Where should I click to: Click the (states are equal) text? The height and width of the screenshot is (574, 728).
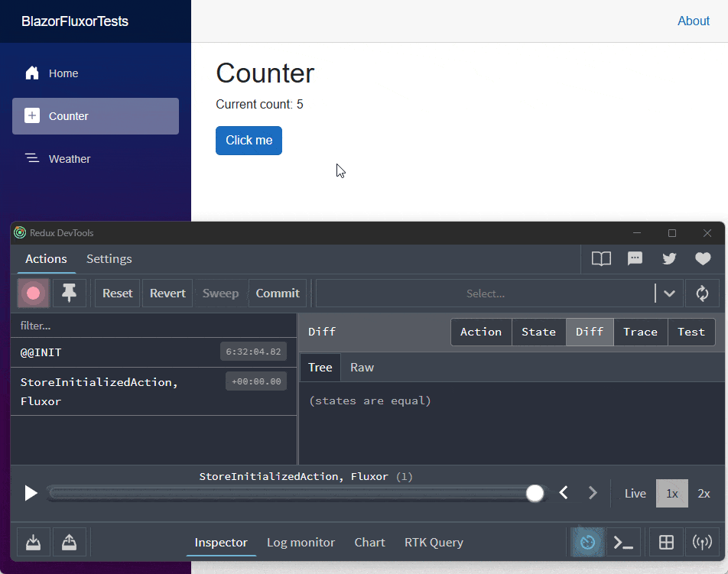pos(370,401)
